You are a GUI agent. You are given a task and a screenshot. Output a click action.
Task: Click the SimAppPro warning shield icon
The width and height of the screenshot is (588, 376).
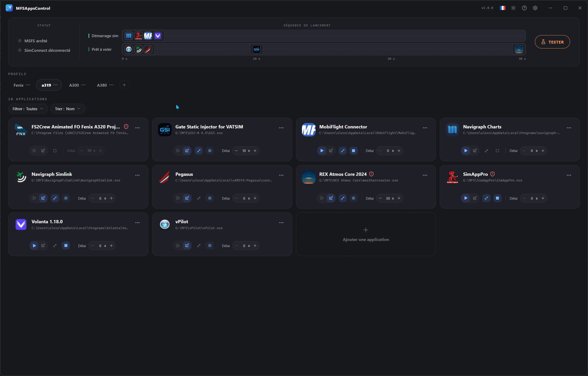tap(492, 174)
